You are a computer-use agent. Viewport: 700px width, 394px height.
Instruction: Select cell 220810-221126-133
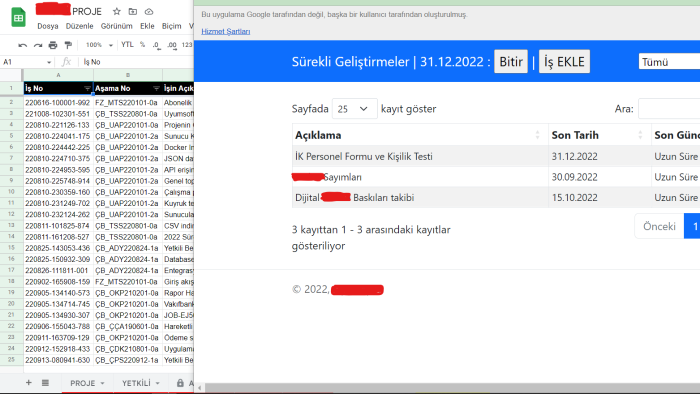pyautogui.click(x=58, y=125)
